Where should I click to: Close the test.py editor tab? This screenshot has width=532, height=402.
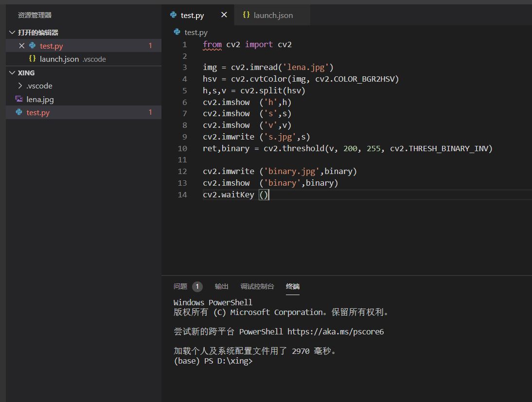coord(224,15)
